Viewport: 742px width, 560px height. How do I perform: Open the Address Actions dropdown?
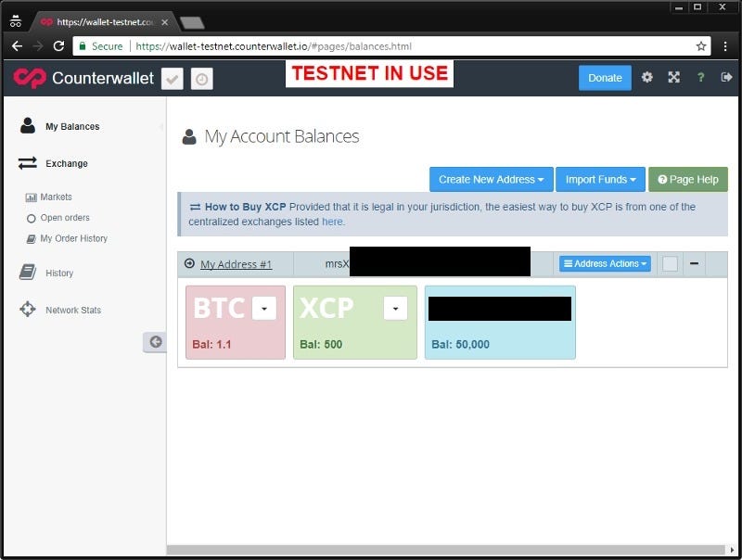tap(605, 263)
